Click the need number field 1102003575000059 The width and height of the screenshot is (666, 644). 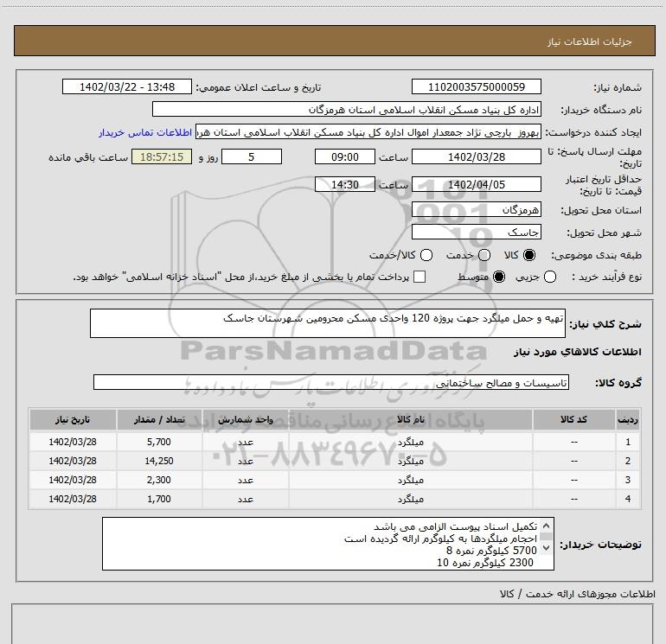(x=476, y=86)
